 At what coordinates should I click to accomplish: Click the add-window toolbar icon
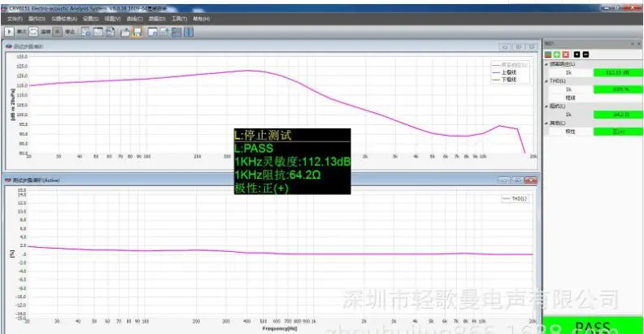164,32
